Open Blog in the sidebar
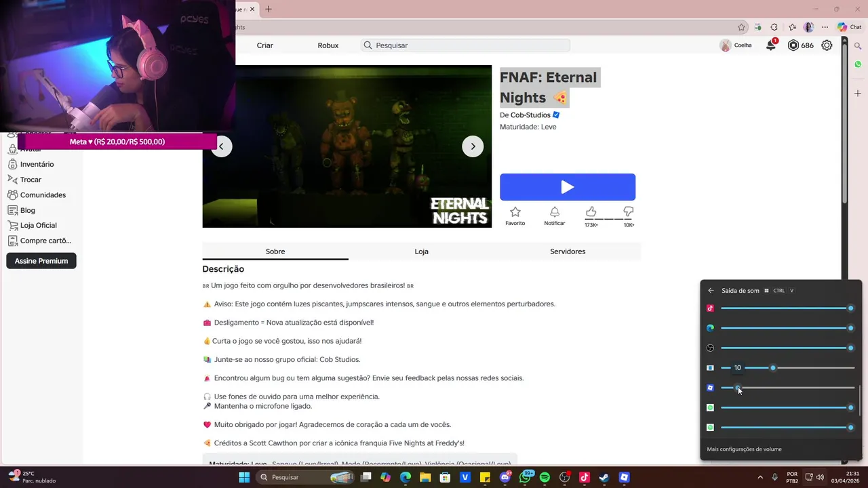 (x=27, y=210)
